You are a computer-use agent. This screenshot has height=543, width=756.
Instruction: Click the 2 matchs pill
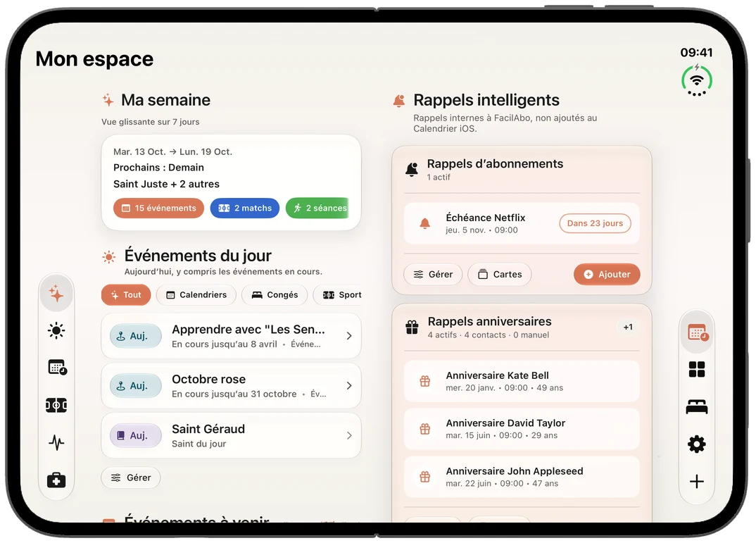point(245,208)
